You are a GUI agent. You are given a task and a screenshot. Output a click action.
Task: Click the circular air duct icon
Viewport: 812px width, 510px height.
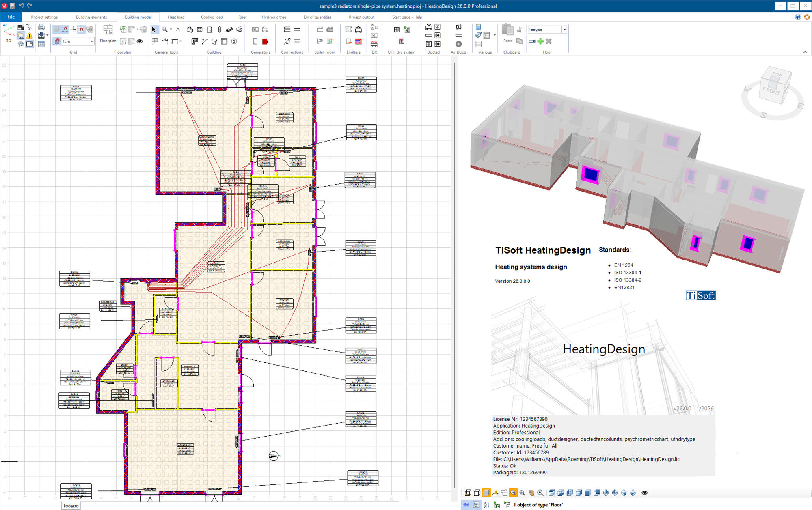pyautogui.click(x=458, y=44)
